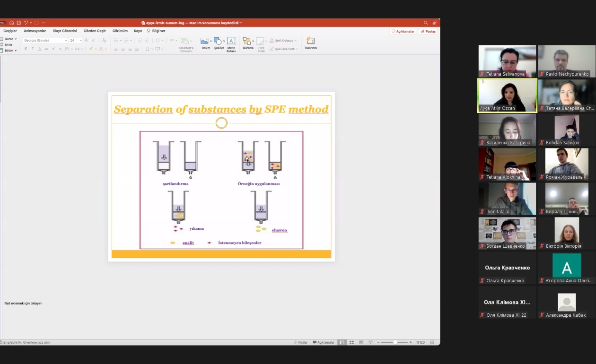Image resolution: width=596 pixels, height=364 pixels.
Task: Toggle Notlar notes pane in status bar
Action: coord(301,342)
